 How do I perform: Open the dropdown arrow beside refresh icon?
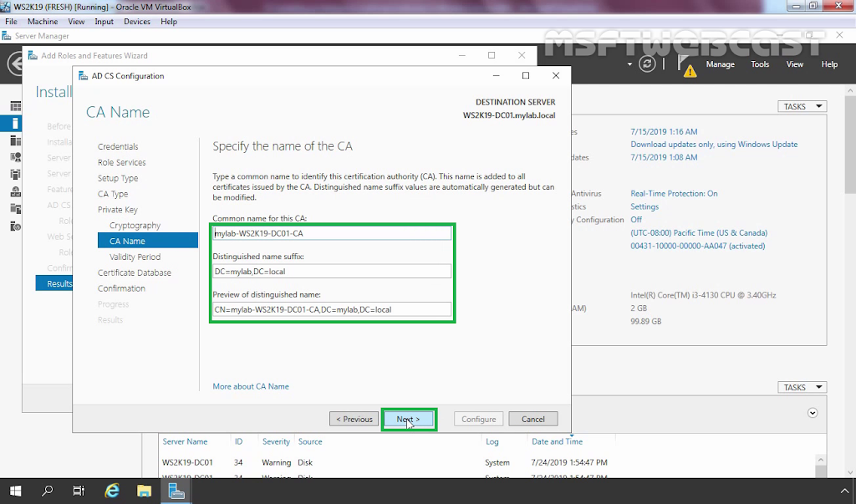point(629,64)
